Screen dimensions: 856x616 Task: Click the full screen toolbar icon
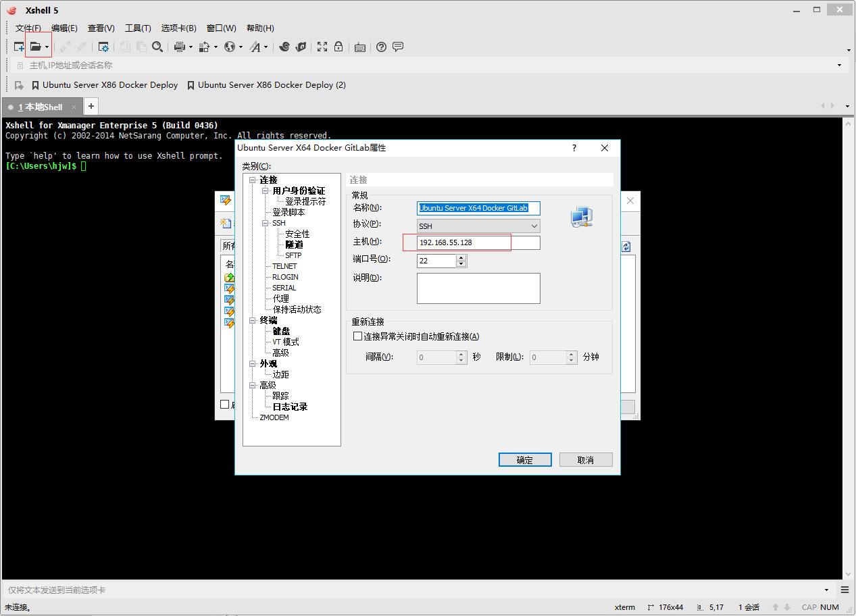(322, 47)
